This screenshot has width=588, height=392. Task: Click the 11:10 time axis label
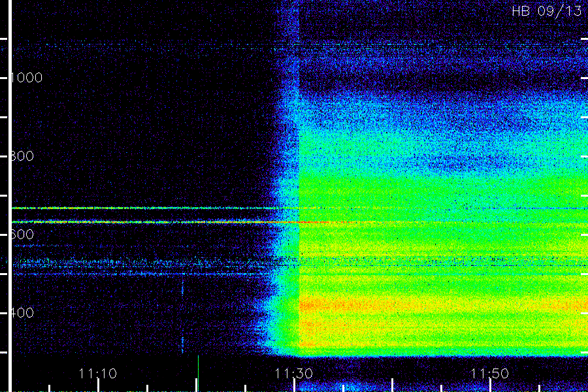tap(97, 373)
